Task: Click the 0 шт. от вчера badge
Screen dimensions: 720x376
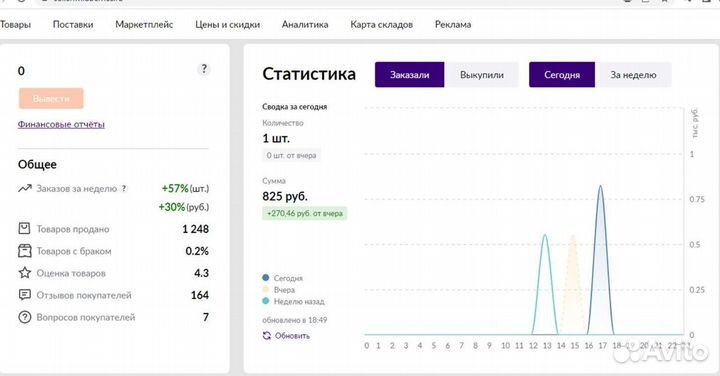Action: (x=292, y=156)
